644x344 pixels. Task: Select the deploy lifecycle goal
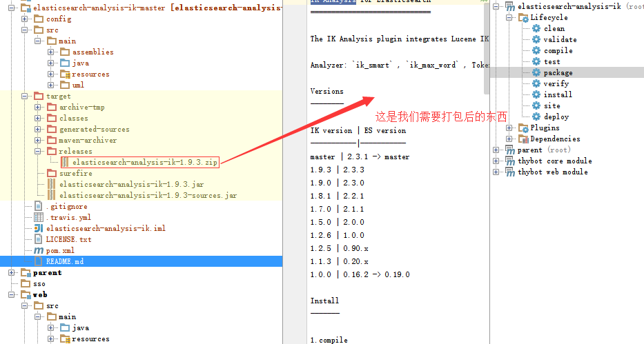point(556,117)
